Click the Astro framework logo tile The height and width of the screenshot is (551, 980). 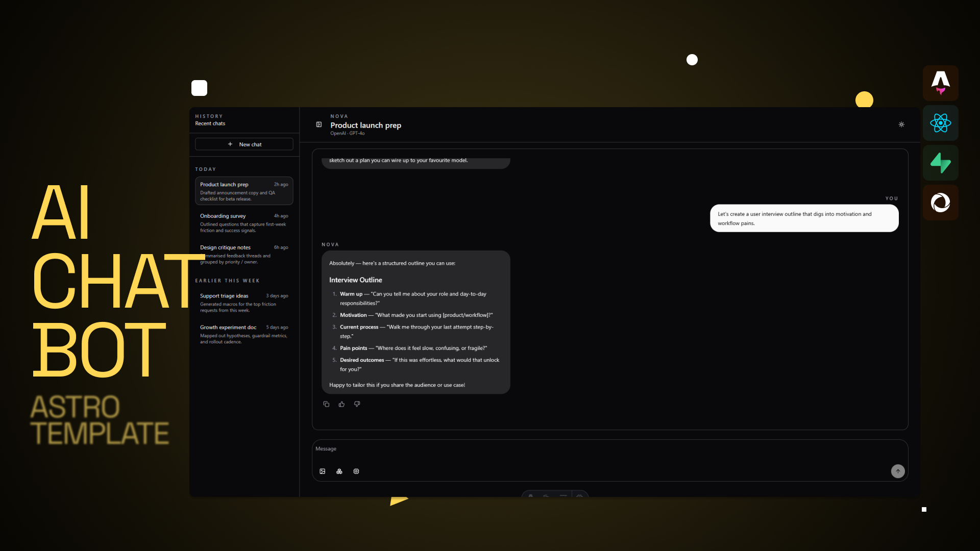coord(940,83)
